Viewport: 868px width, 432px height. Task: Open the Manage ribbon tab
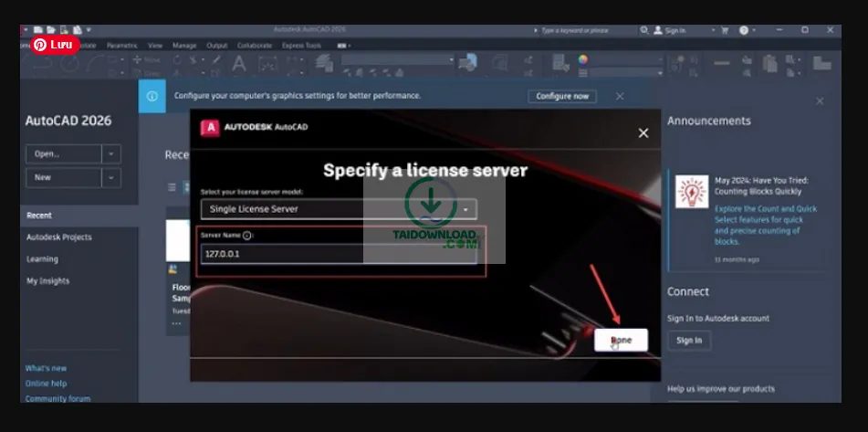[x=184, y=46]
